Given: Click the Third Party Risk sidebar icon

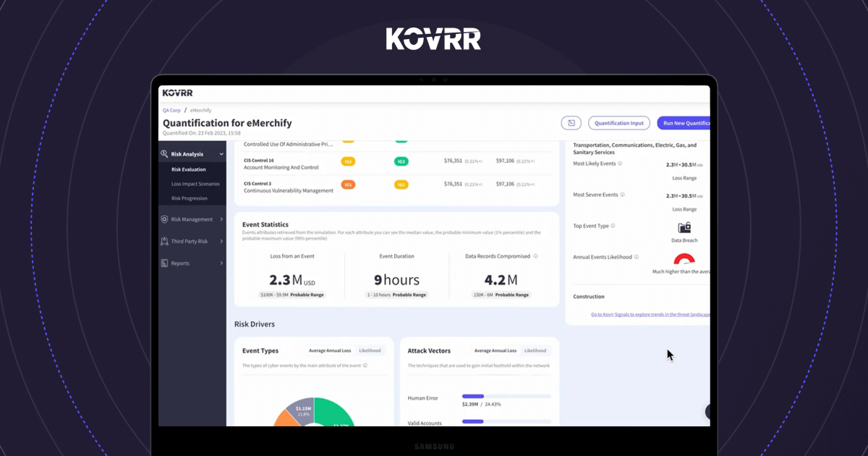Looking at the screenshot, I should pyautogui.click(x=164, y=241).
